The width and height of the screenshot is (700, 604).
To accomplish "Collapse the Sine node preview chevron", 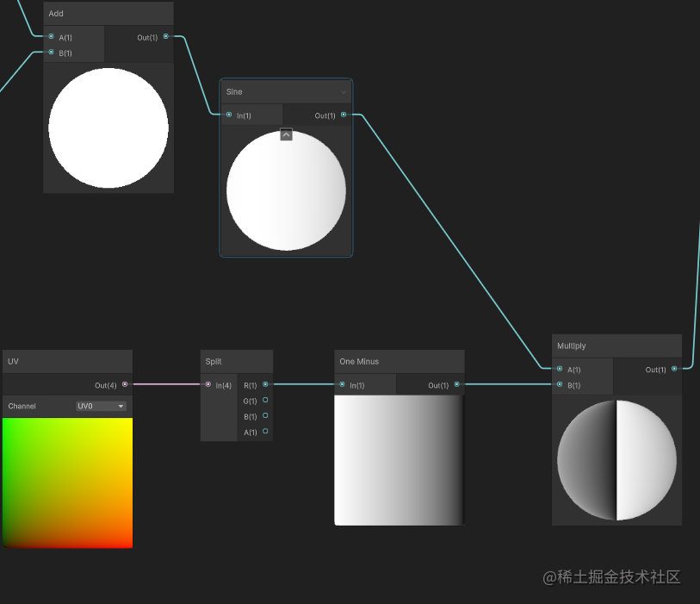I will pyautogui.click(x=286, y=134).
